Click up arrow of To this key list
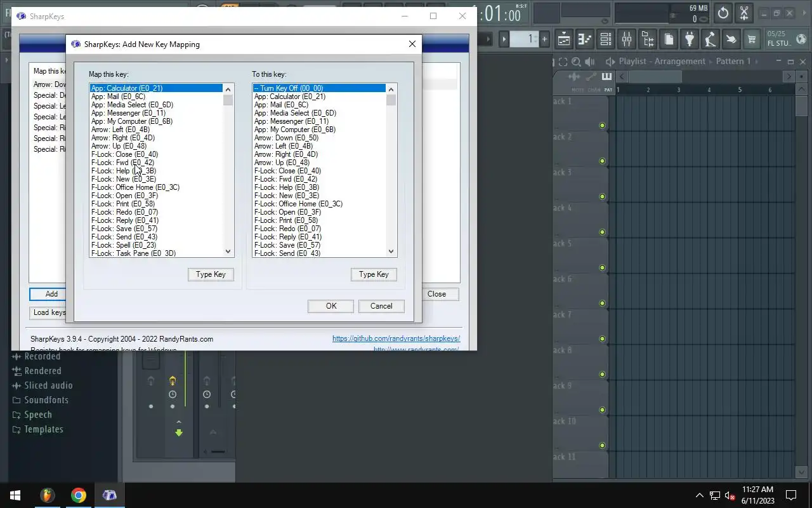 [391, 89]
